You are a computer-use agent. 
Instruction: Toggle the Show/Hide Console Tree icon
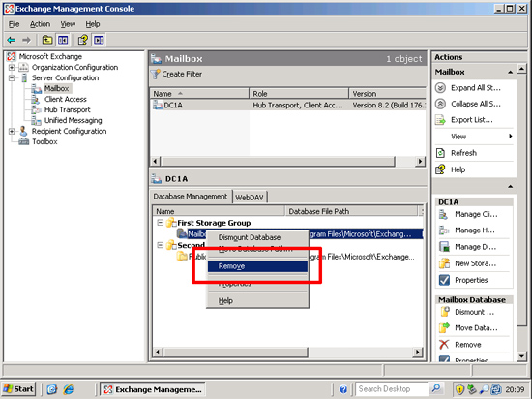pyautogui.click(x=63, y=40)
